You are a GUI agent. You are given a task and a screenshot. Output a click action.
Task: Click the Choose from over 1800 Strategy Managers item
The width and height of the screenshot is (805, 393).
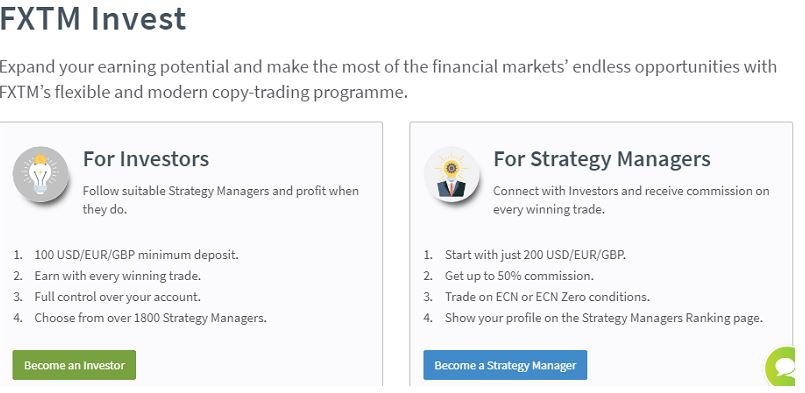tap(150, 318)
